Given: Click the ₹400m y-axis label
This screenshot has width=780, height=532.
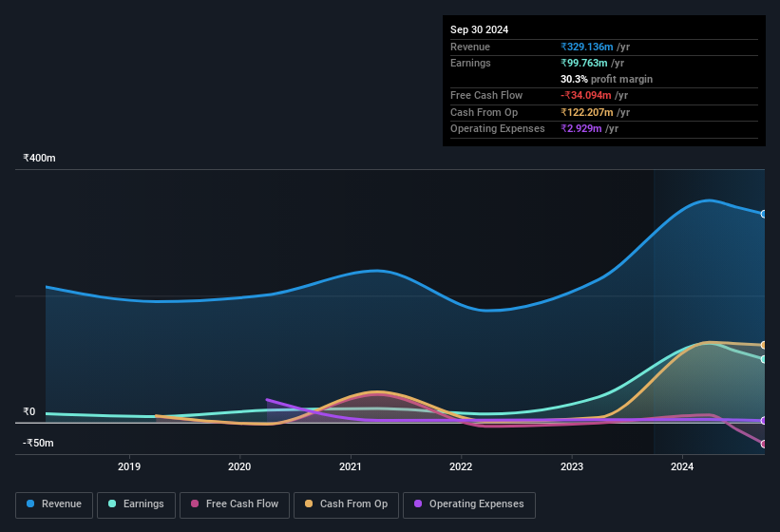Looking at the screenshot, I should (x=39, y=158).
